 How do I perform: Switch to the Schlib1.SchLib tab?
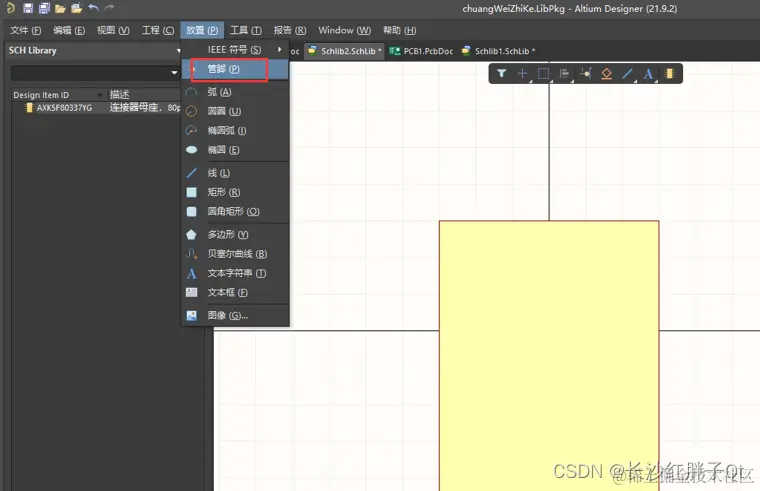click(499, 51)
